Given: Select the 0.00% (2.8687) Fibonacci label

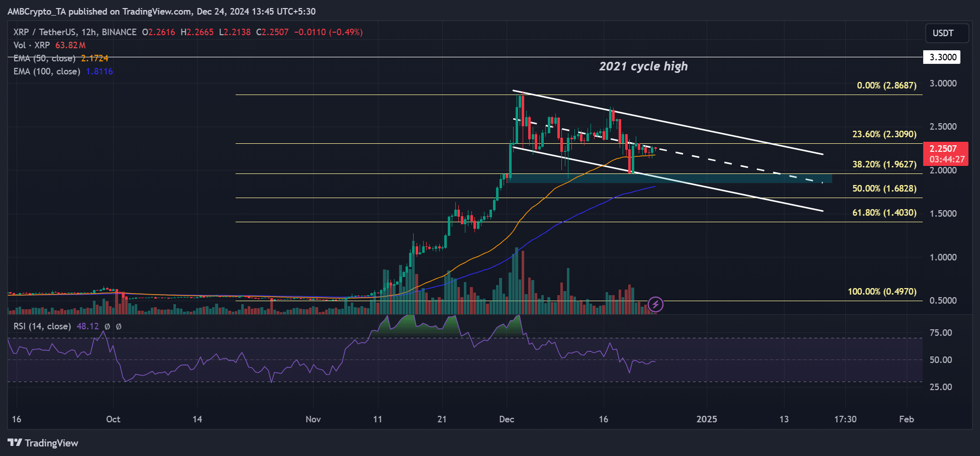Looking at the screenshot, I should 887,85.
